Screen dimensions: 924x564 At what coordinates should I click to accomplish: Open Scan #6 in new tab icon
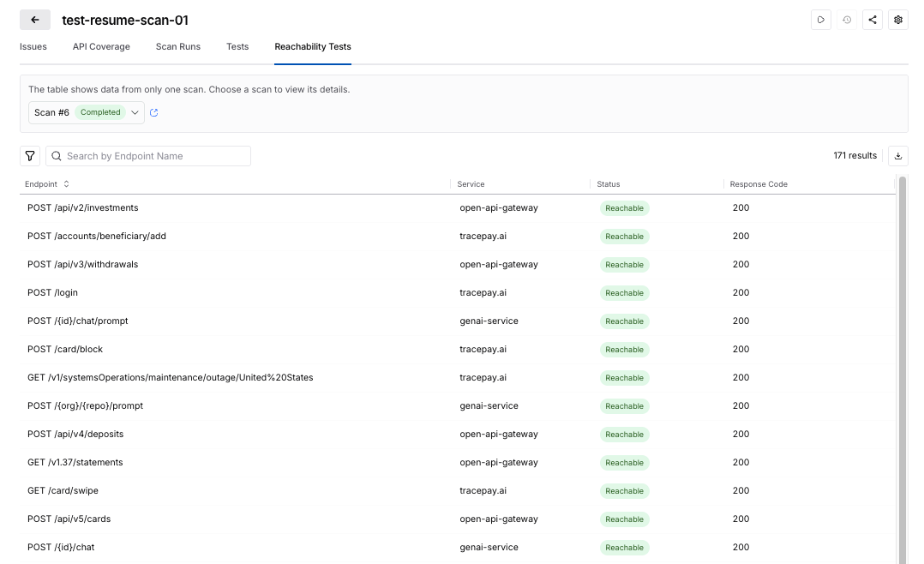point(153,112)
